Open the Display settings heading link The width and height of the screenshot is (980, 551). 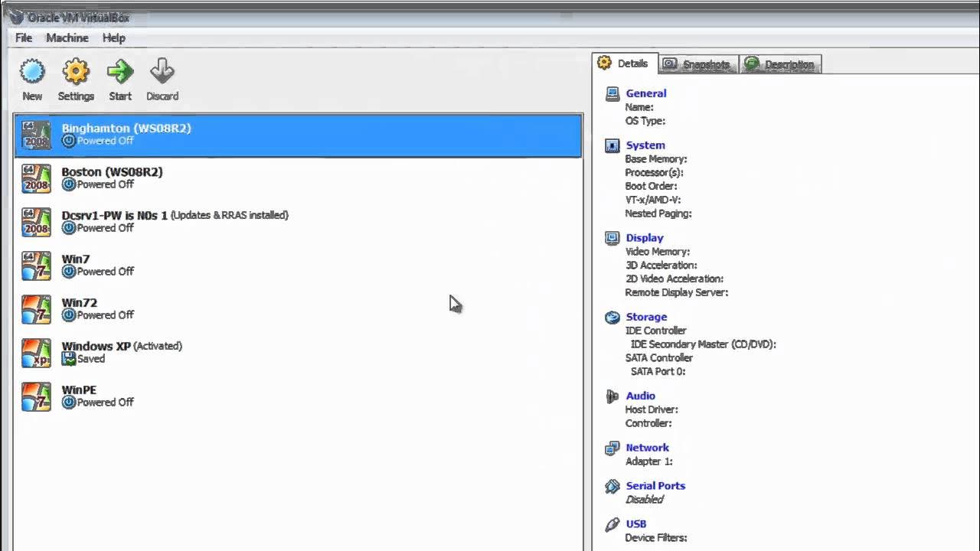[644, 238]
